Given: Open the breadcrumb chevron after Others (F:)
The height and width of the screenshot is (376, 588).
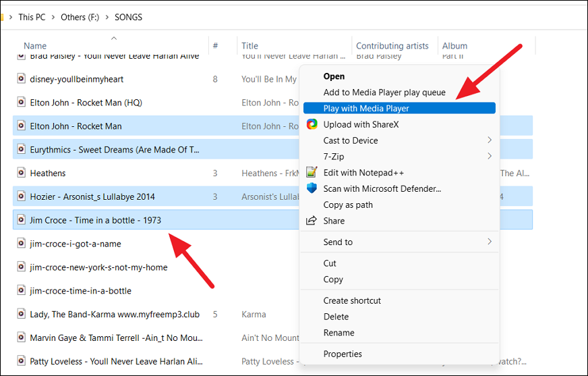Looking at the screenshot, I should pyautogui.click(x=107, y=18).
